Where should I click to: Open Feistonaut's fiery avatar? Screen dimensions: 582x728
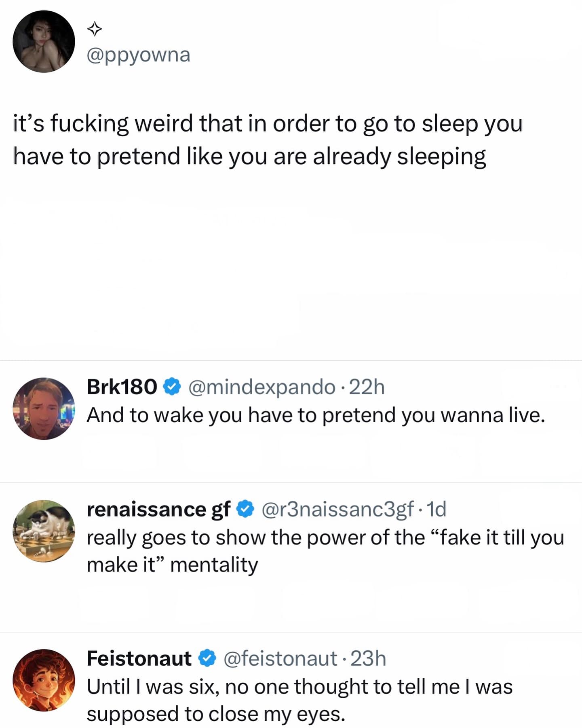44,680
